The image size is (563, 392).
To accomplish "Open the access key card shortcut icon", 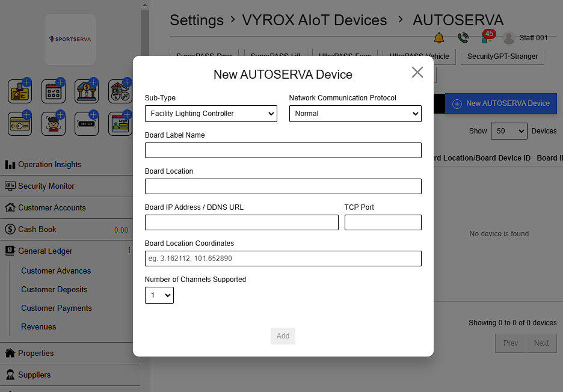I will [x=20, y=124].
